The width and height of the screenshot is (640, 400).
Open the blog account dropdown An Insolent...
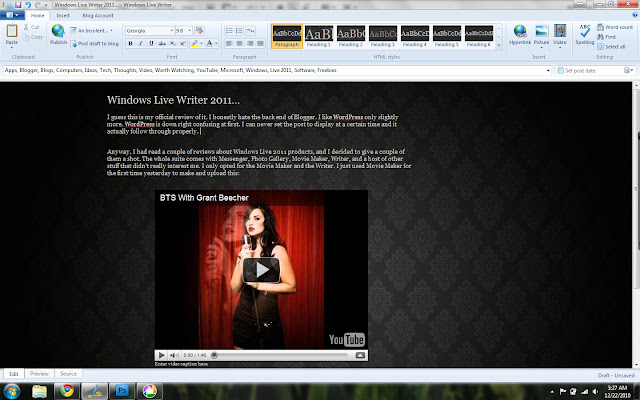tap(91, 31)
